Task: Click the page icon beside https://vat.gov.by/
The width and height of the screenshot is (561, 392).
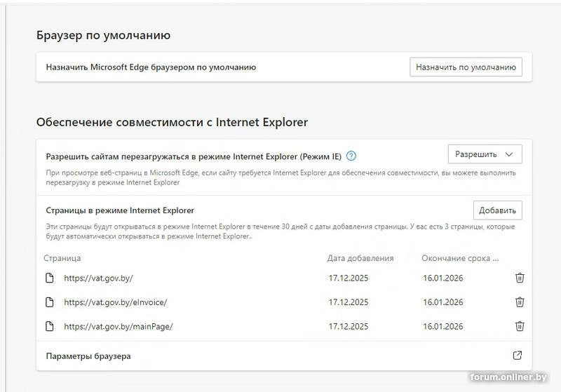Action: pyautogui.click(x=49, y=278)
